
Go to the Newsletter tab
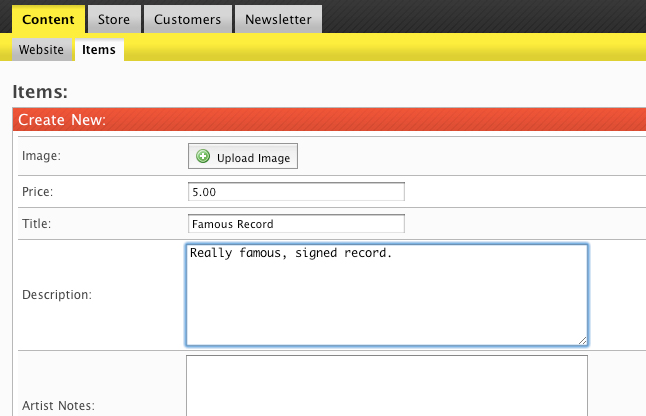coord(279,19)
